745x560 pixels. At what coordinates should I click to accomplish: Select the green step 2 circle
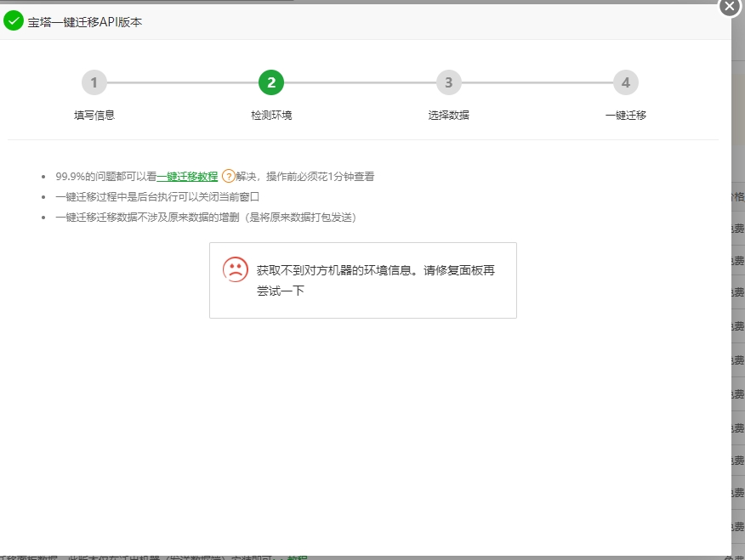click(271, 82)
